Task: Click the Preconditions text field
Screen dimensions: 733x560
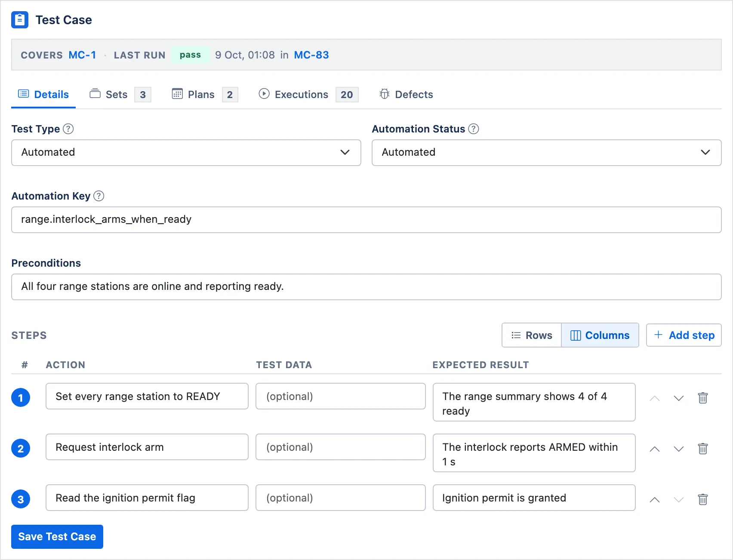Action: [x=366, y=287]
